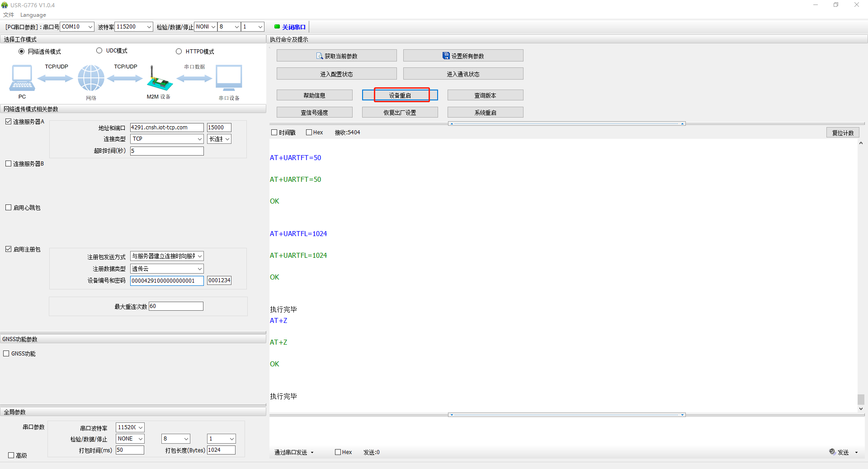Click the serial device monitor icon
The height and width of the screenshot is (469, 868).
click(x=229, y=78)
